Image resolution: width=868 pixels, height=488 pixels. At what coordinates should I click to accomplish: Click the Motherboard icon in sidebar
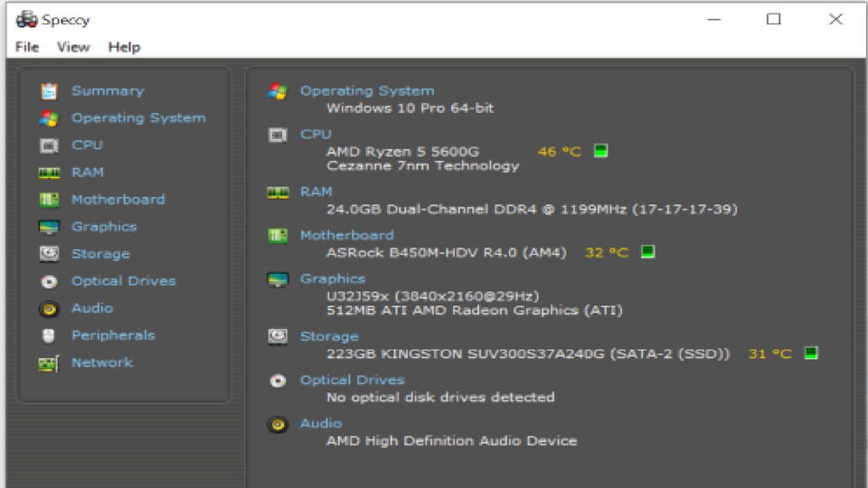pyautogui.click(x=49, y=199)
